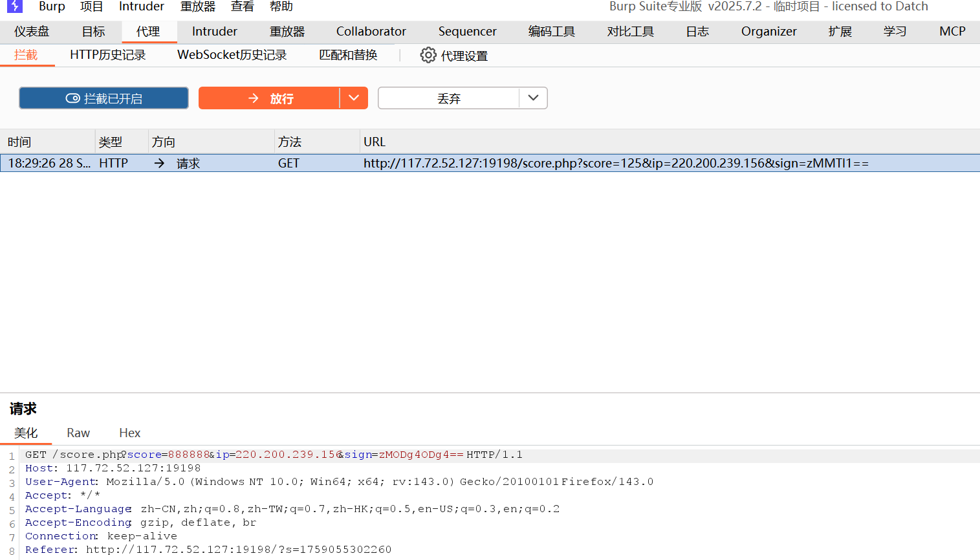Open the 重放器 menu in the menu bar
The image size is (980, 560).
click(x=197, y=6)
